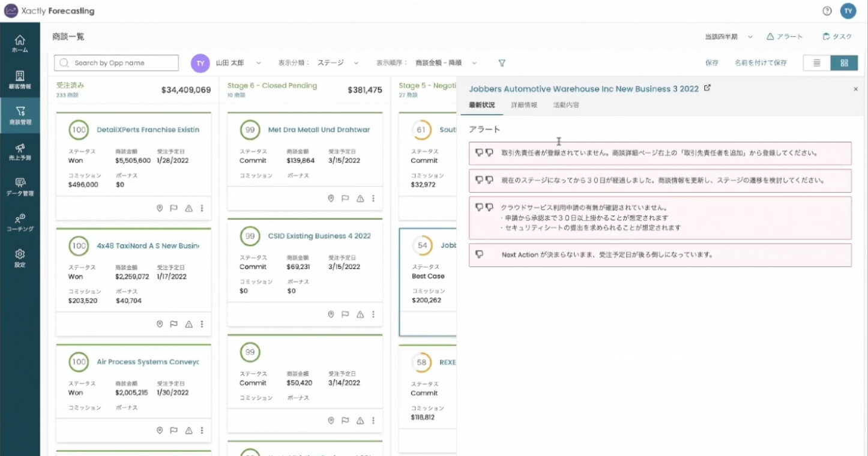Switch to list view layout

point(817,63)
